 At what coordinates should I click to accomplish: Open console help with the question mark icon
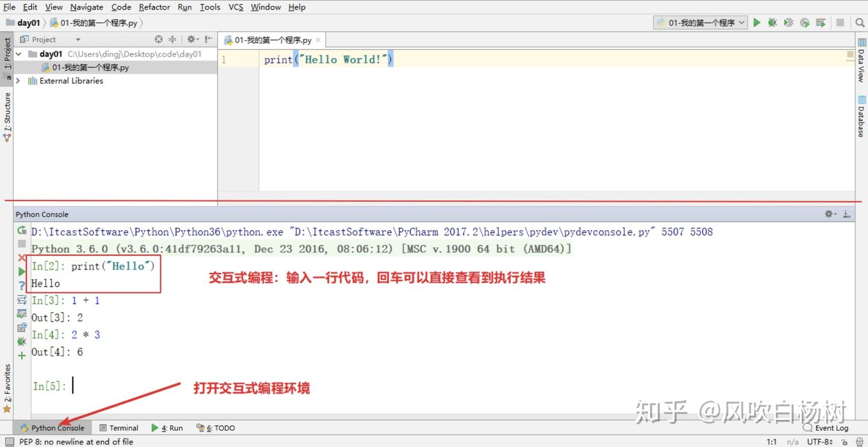point(21,286)
